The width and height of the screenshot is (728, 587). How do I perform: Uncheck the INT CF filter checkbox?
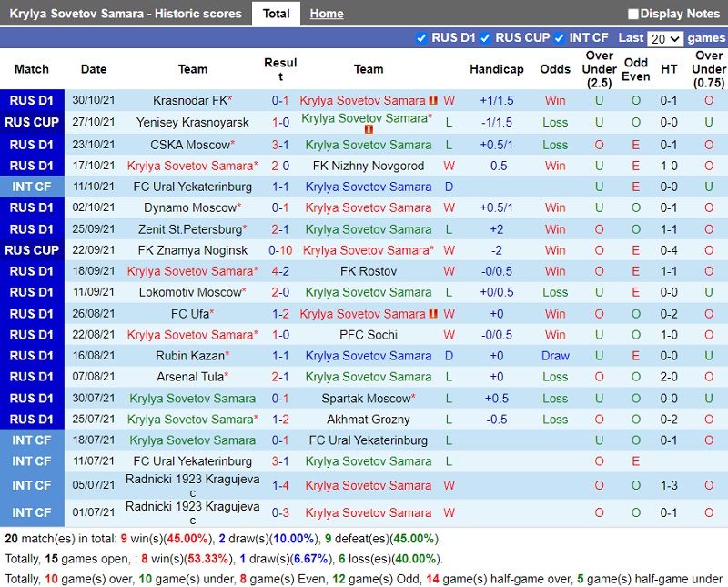click(x=559, y=38)
